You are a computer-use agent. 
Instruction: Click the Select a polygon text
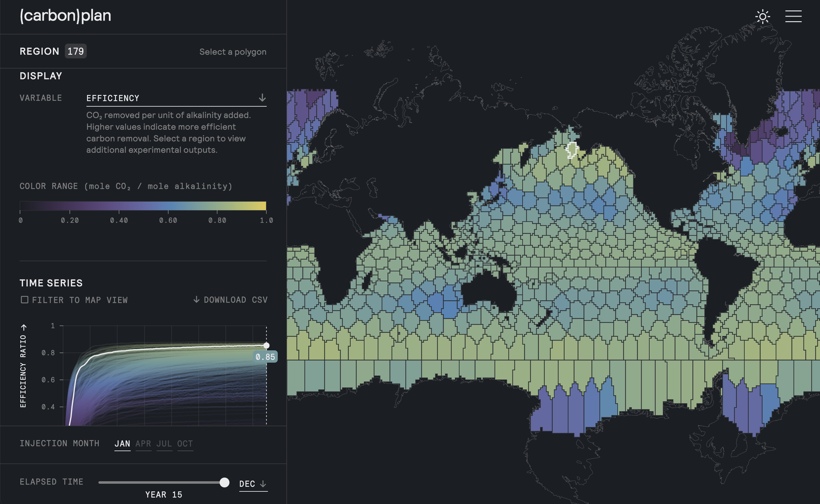[233, 52]
